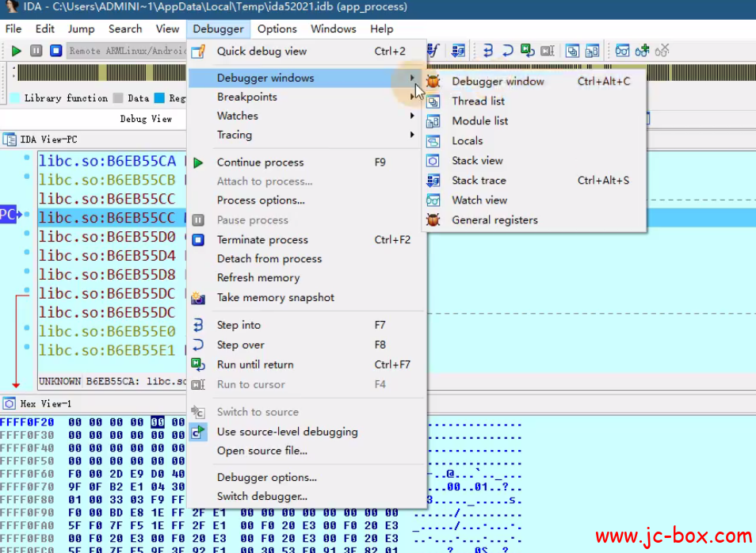This screenshot has height=553, width=756.
Task: Select the libc.so:B6EB55D4 line in IDA View
Action: click(x=107, y=255)
